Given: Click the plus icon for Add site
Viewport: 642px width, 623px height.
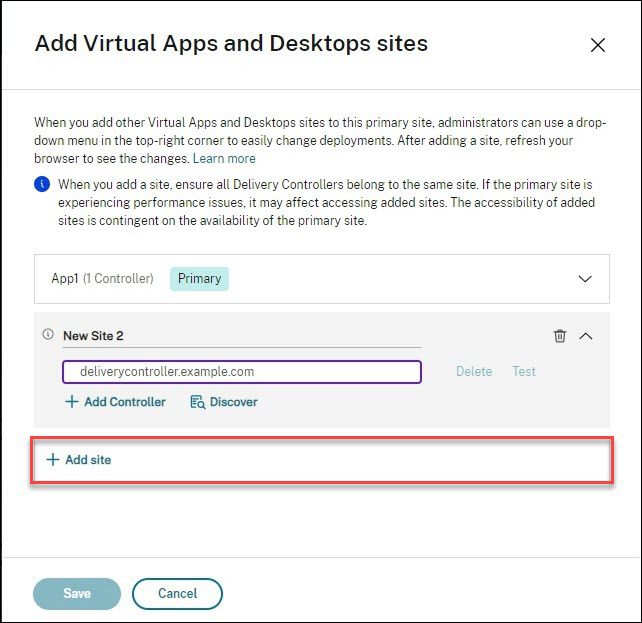Looking at the screenshot, I should tap(53, 460).
